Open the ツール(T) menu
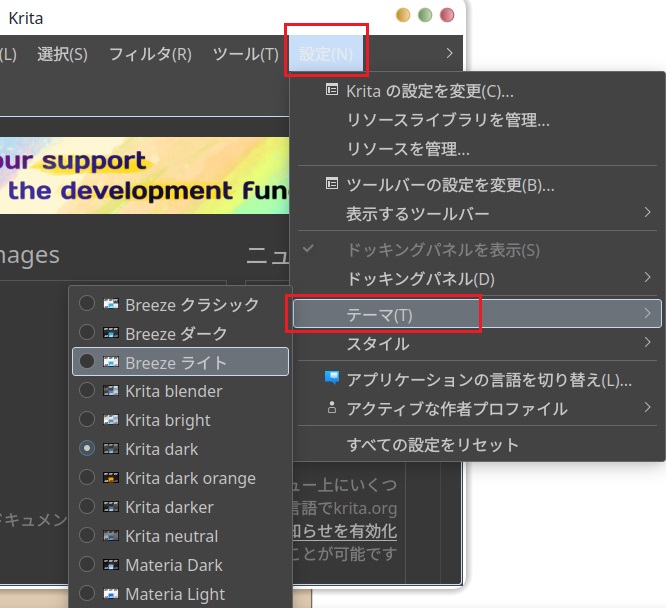The width and height of the screenshot is (666, 608). (x=245, y=54)
